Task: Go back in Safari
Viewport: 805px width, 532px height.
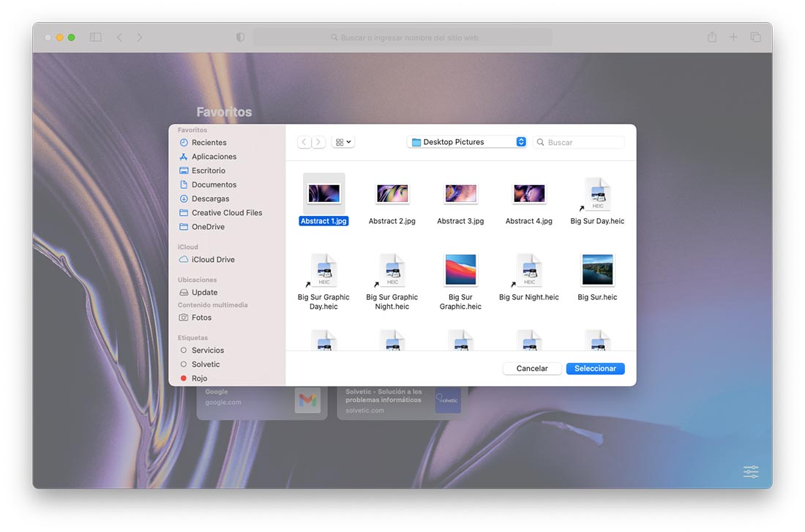Action: tap(119, 37)
